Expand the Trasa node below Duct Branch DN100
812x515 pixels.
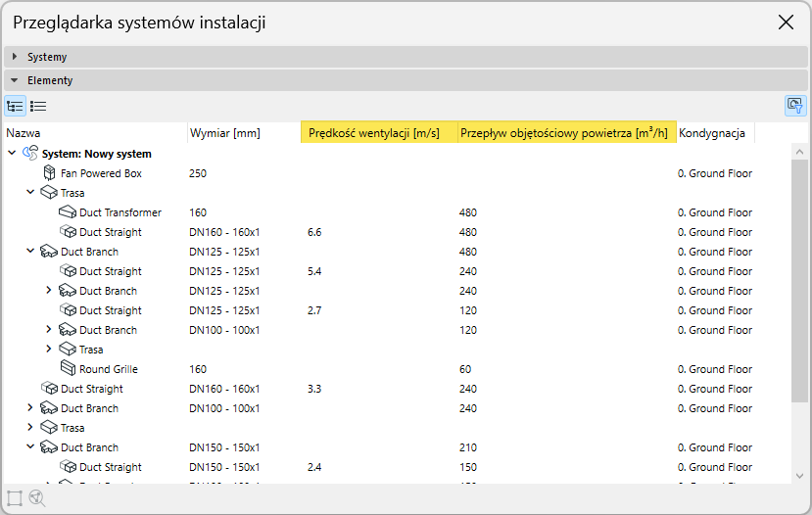tap(30, 427)
